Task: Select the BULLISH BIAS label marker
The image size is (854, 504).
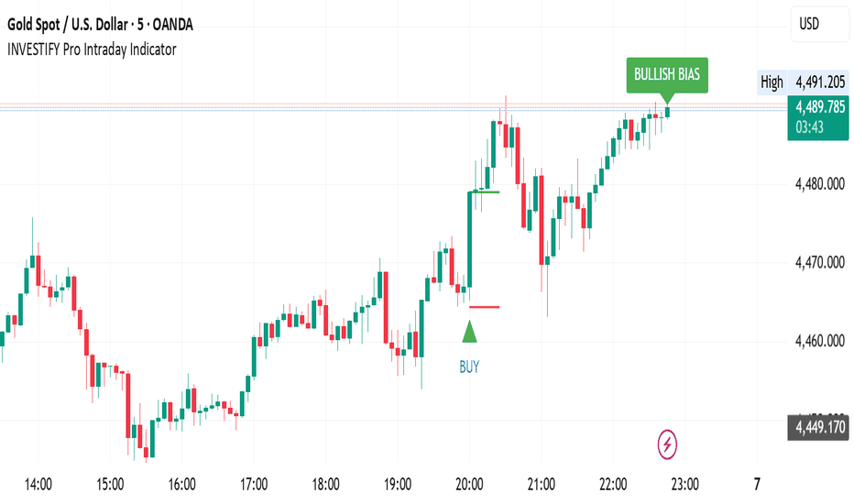Action: click(667, 74)
